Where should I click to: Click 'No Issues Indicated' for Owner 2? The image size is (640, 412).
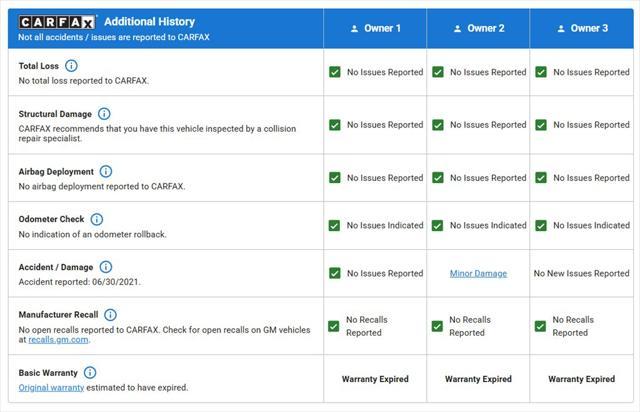[x=488, y=225]
